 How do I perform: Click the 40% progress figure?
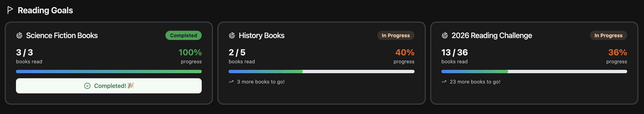(404, 52)
